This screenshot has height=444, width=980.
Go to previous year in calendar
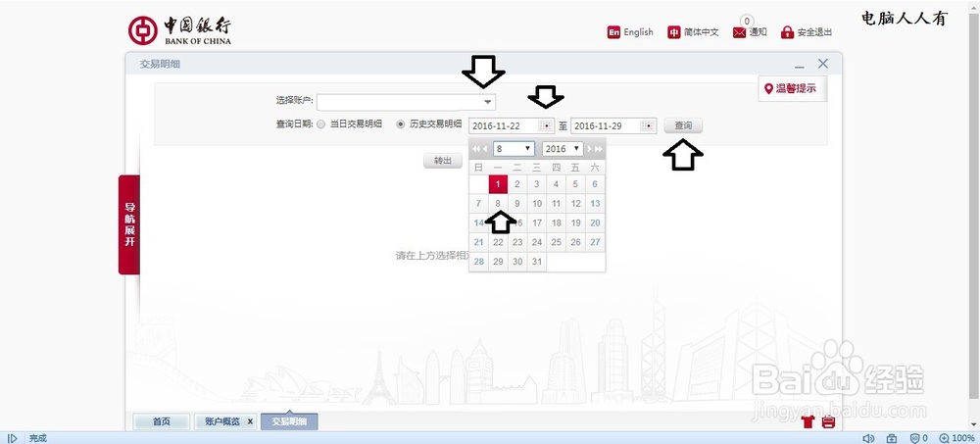475,149
